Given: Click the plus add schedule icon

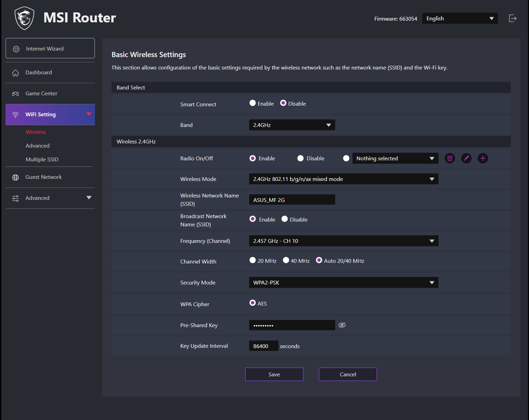Looking at the screenshot, I should 483,158.
